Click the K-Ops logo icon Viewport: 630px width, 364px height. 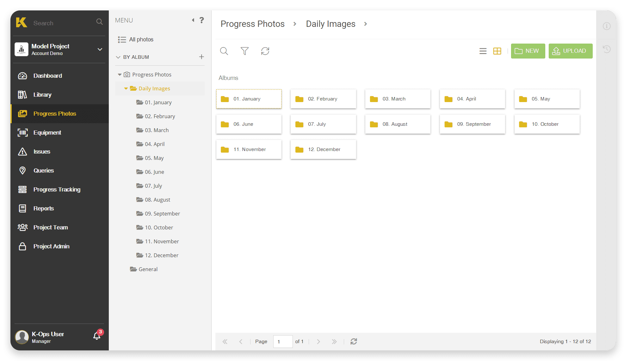point(22,22)
